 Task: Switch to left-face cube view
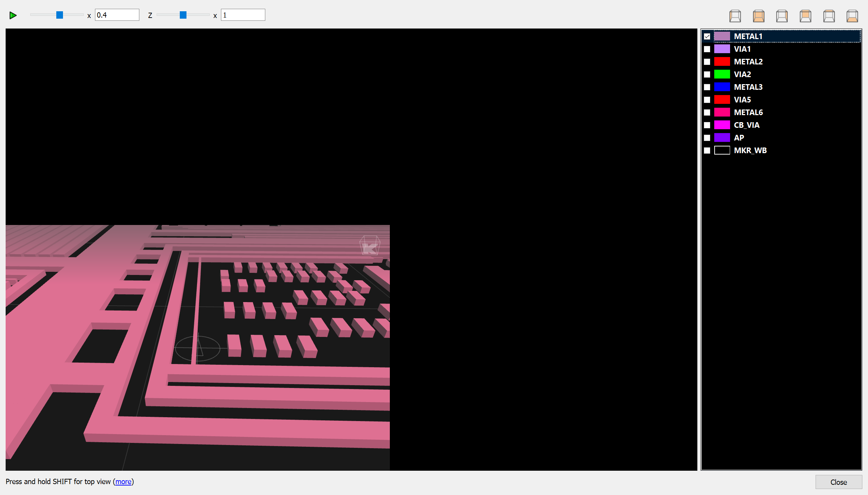click(x=735, y=16)
